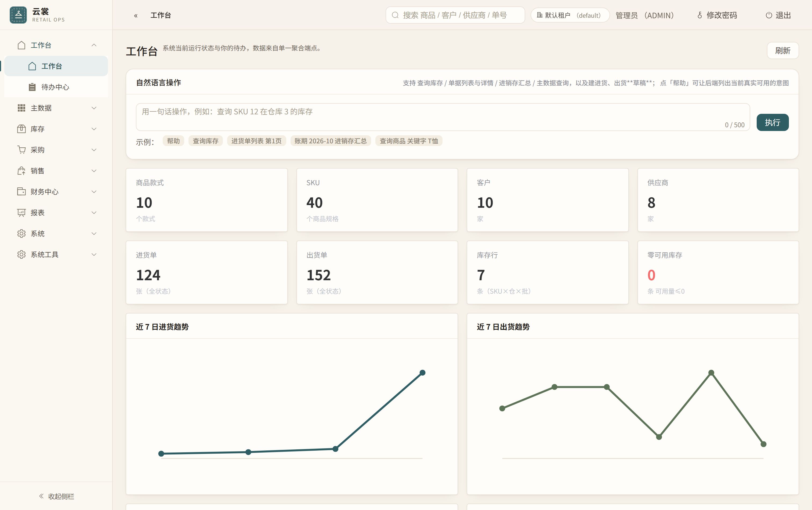
Task: Open the 系统工具 menu label
Action: point(45,254)
